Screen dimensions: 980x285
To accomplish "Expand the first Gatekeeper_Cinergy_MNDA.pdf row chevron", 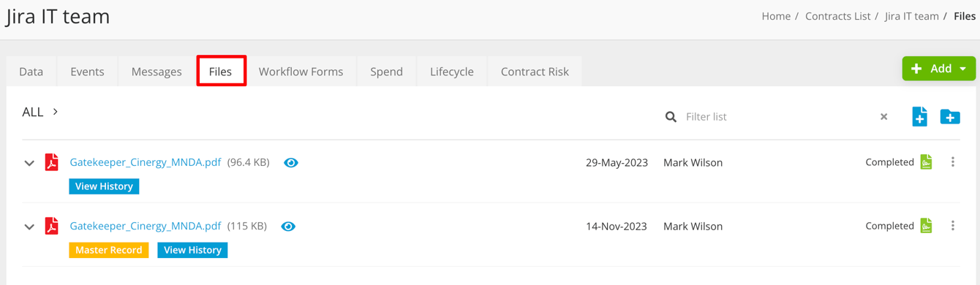I will [29, 163].
